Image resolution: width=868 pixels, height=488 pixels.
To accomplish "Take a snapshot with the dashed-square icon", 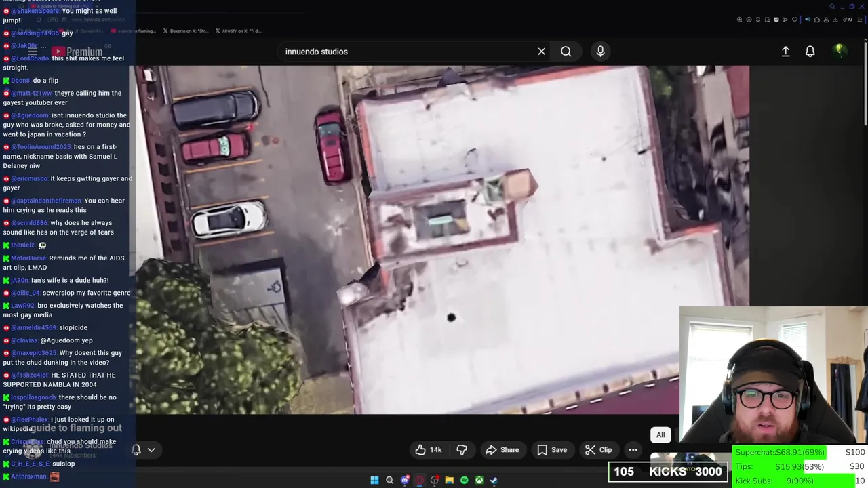I will click(x=767, y=20).
